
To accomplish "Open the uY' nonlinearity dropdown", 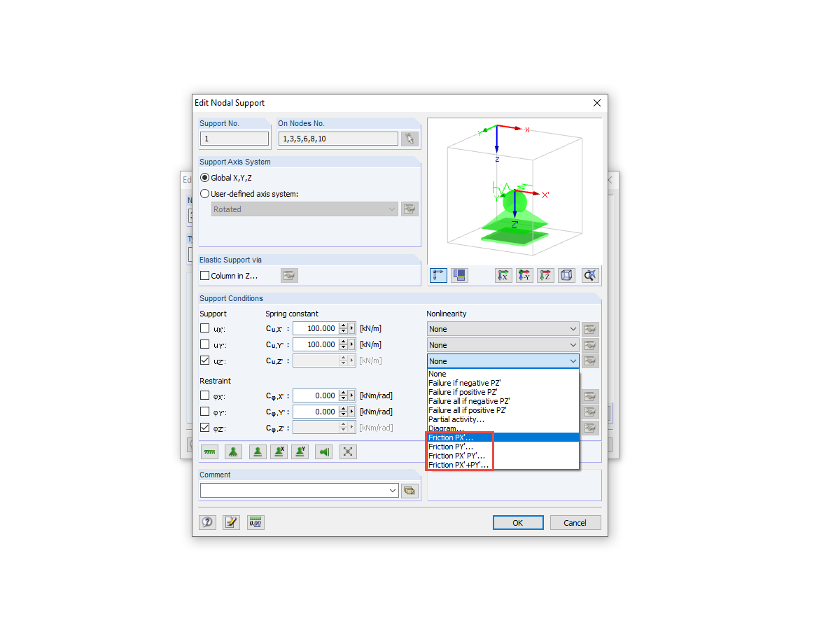I will tap(503, 345).
